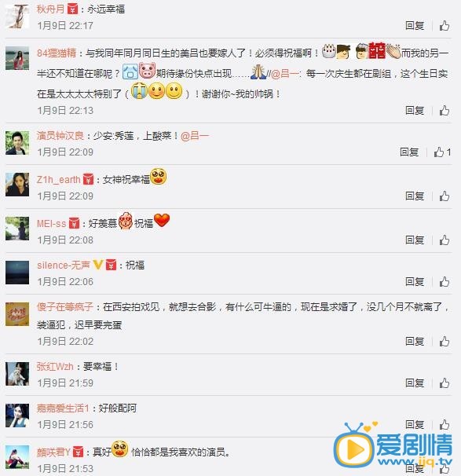Like the comment by 秋舟月
The height and width of the screenshot is (476, 461).
coord(445,26)
